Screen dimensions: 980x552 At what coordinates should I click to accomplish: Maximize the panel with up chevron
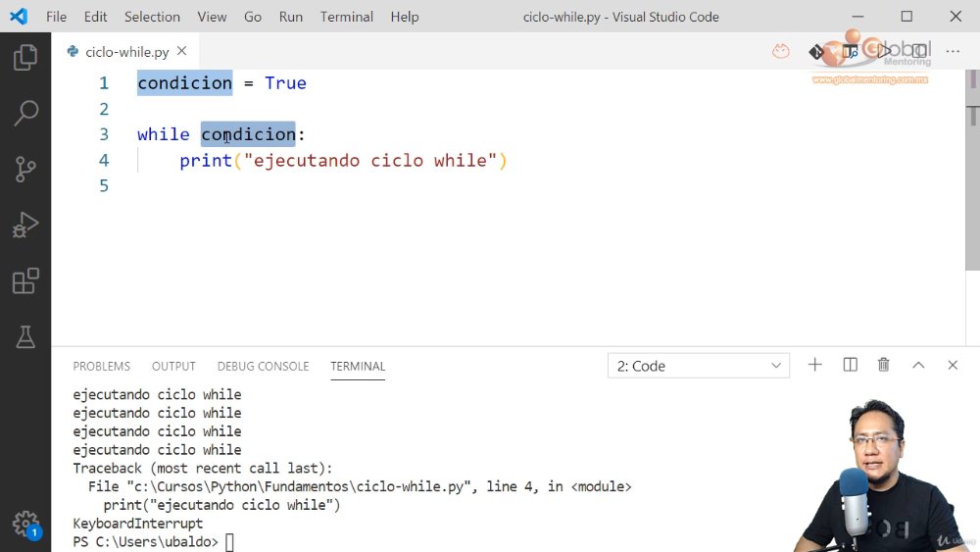click(x=918, y=365)
